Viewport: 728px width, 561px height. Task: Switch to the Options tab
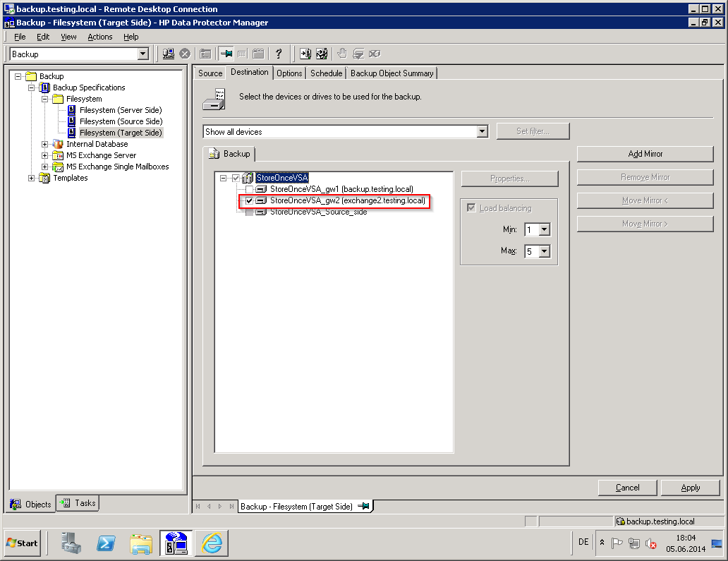click(x=289, y=73)
